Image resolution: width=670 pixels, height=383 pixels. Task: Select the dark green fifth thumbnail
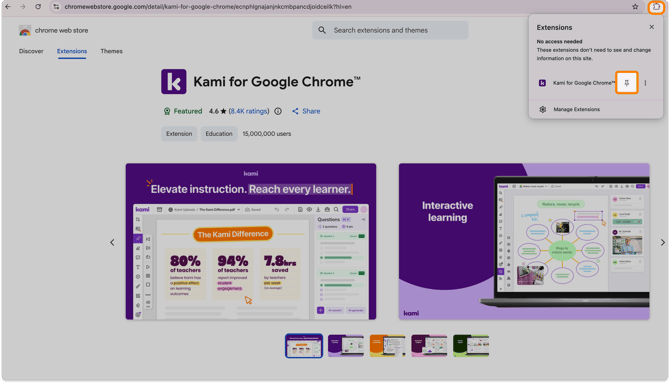coord(471,346)
